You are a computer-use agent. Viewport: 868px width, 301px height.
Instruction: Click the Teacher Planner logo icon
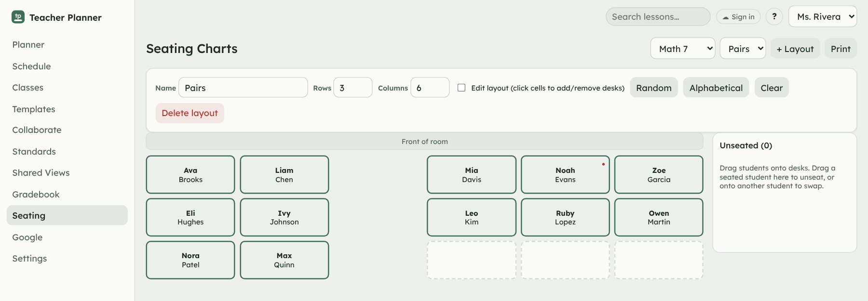(x=18, y=17)
